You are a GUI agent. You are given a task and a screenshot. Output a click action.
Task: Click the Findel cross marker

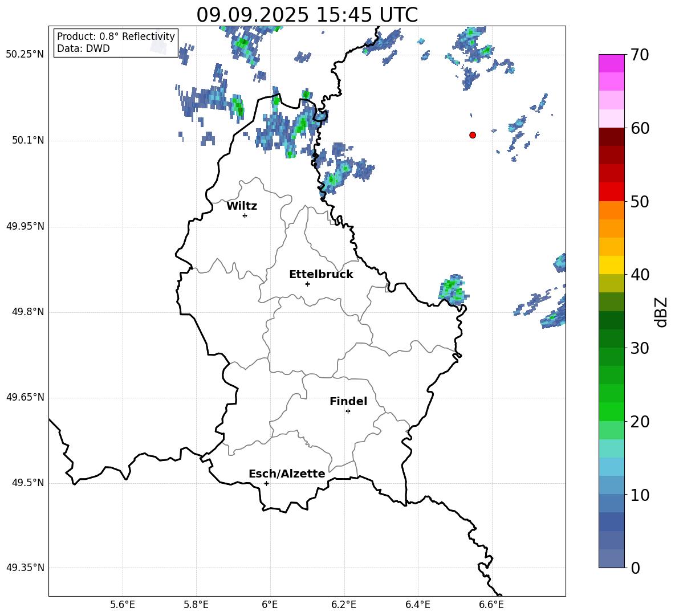(348, 411)
